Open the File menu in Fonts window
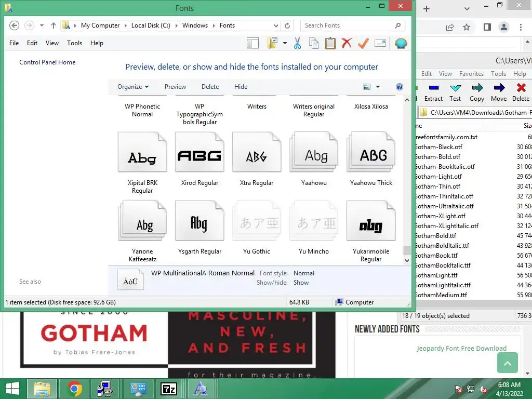Image resolution: width=532 pixels, height=399 pixels. pos(14,43)
